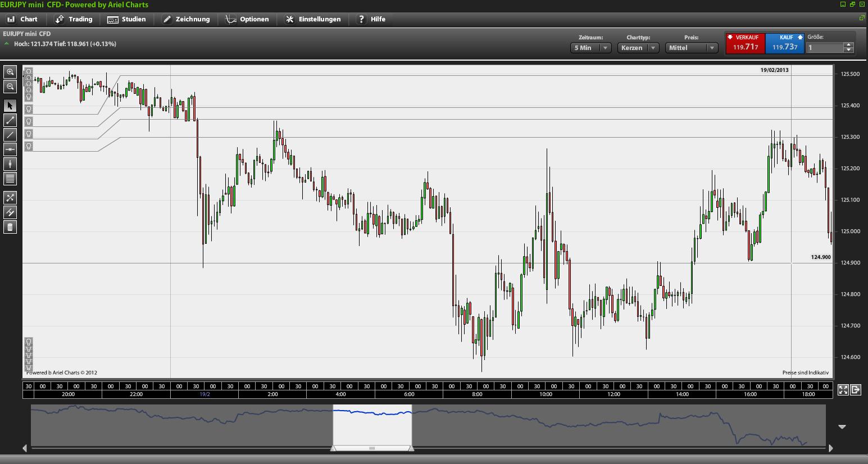Click the Hoch/Tief price summary text
The image size is (868, 464).
[x=65, y=44]
